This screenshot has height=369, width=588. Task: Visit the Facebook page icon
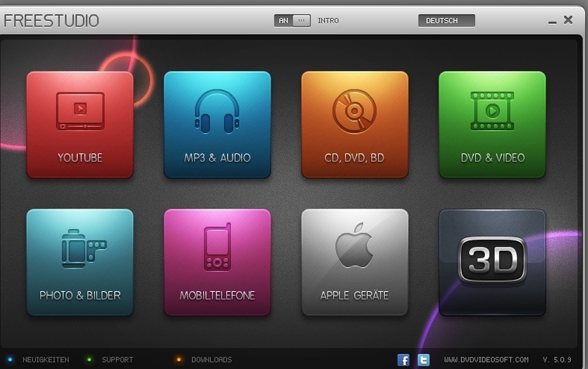(x=403, y=360)
